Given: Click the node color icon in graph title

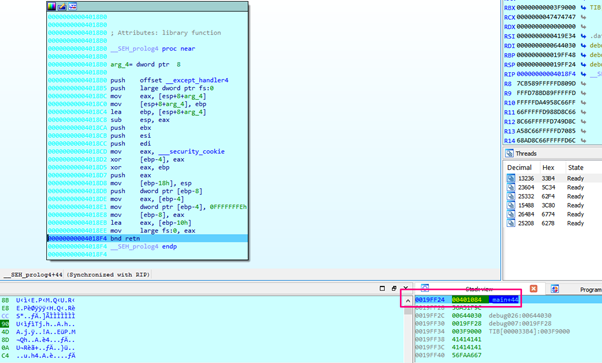Looking at the screenshot, I should click(x=51, y=6).
